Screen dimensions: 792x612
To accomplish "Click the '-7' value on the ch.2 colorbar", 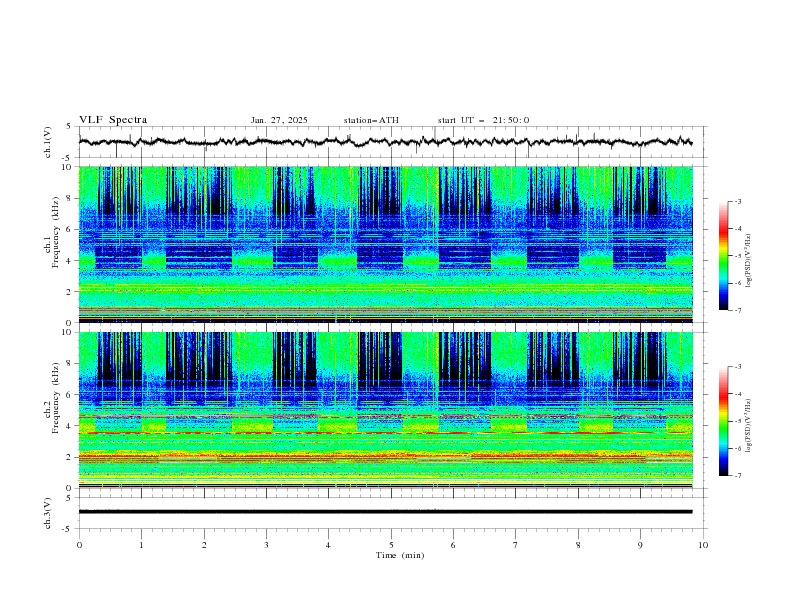I will pos(737,476).
